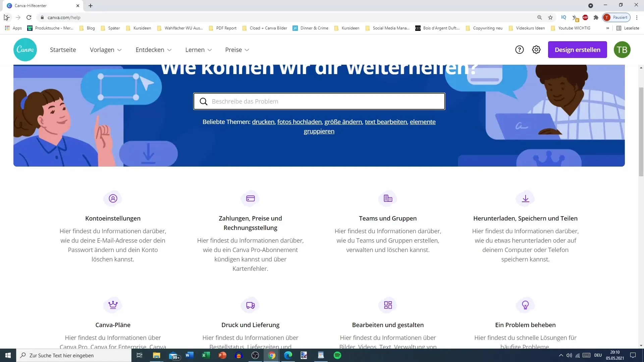This screenshot has height=362, width=644.
Task: Go to Startseite
Action: [63, 50]
